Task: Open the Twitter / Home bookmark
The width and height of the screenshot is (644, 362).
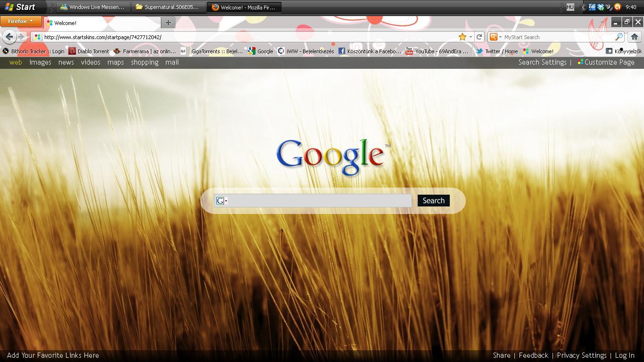Action: click(x=497, y=51)
